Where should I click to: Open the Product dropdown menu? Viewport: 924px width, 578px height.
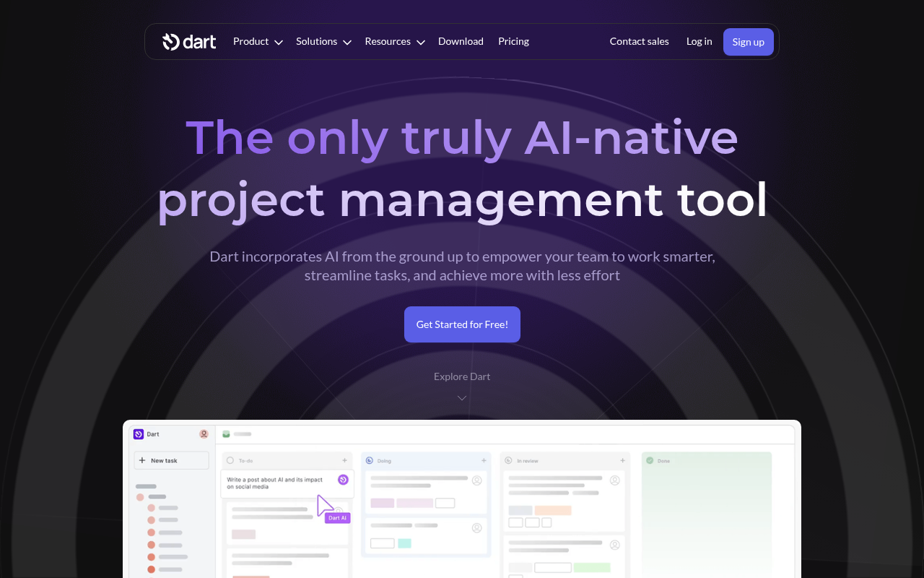coord(257,41)
